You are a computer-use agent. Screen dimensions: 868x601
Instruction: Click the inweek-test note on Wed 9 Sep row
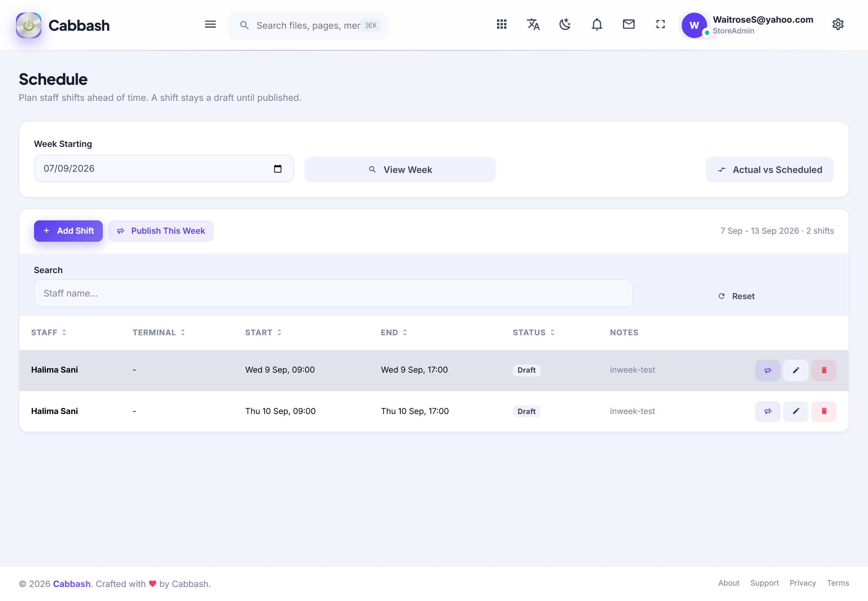[x=632, y=370]
